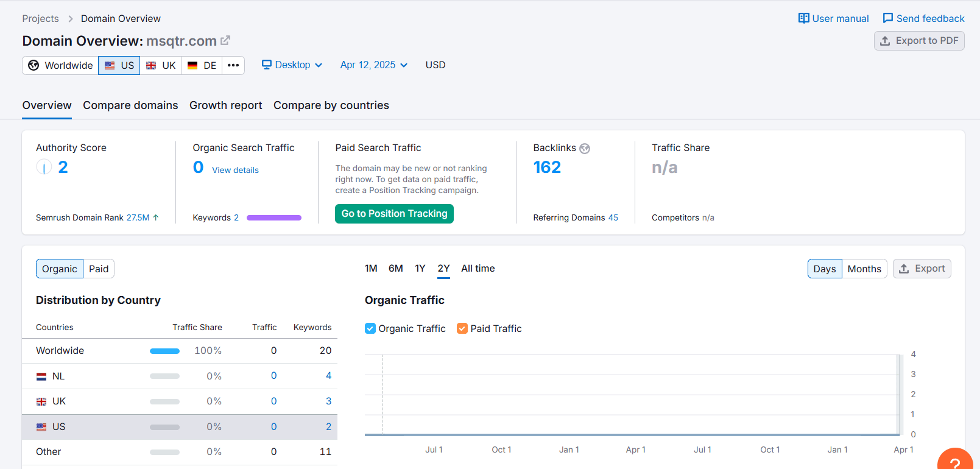Click the Worldwide globe icon
This screenshot has width=980, height=469.
33,65
